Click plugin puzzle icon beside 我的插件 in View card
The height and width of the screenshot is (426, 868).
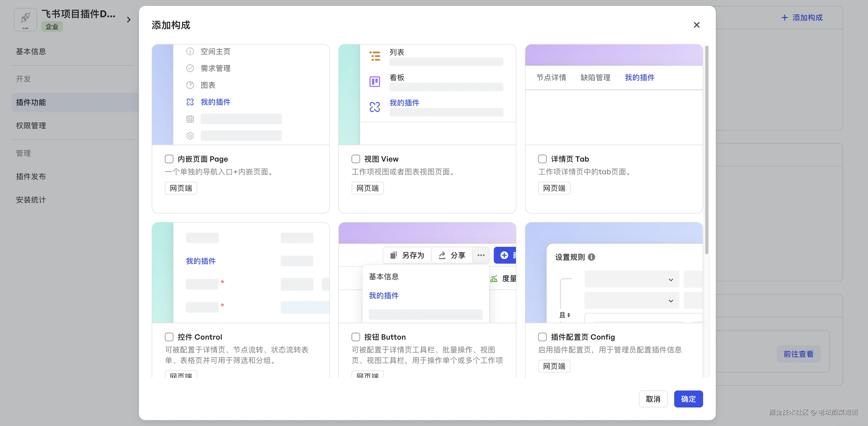(375, 107)
